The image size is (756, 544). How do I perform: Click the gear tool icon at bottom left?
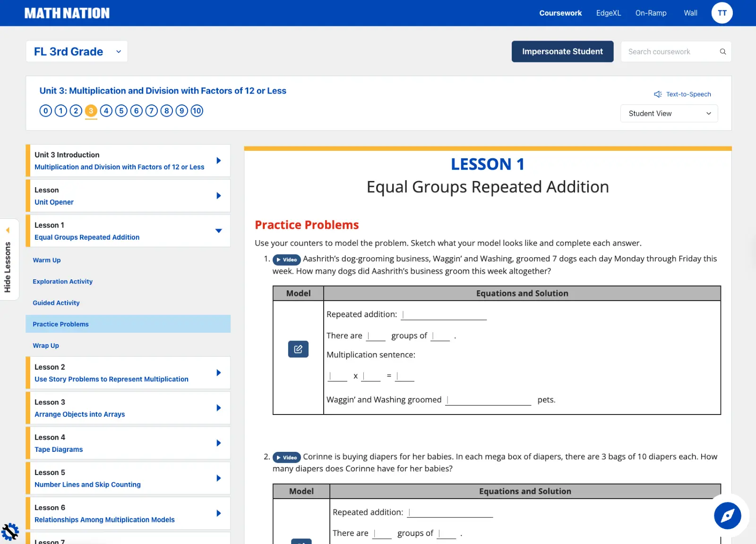tap(10, 532)
